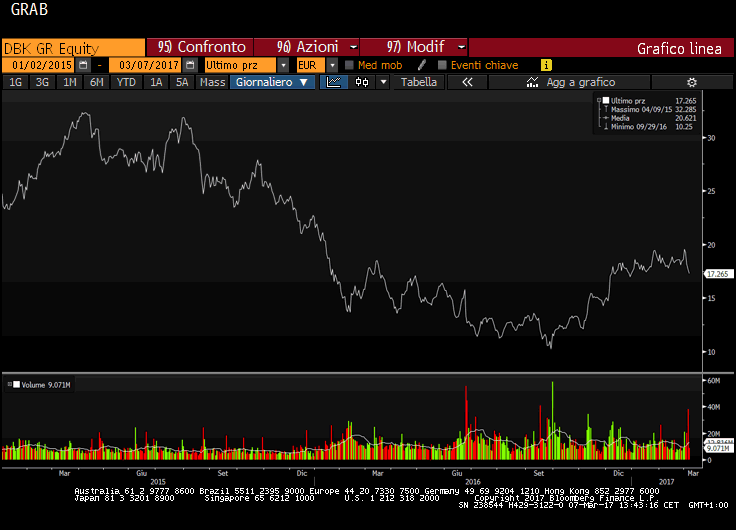Toggle the Ultimo prz legend series box
736x530 pixels.
point(606,100)
